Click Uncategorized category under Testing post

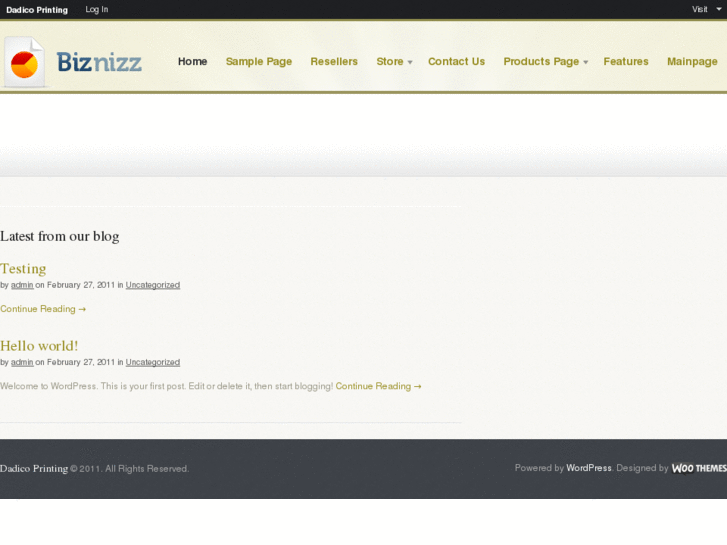(153, 285)
